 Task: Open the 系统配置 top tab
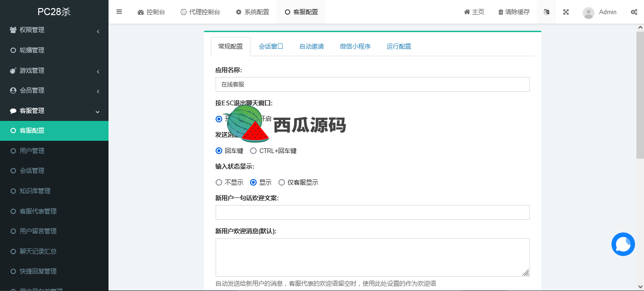(252, 12)
